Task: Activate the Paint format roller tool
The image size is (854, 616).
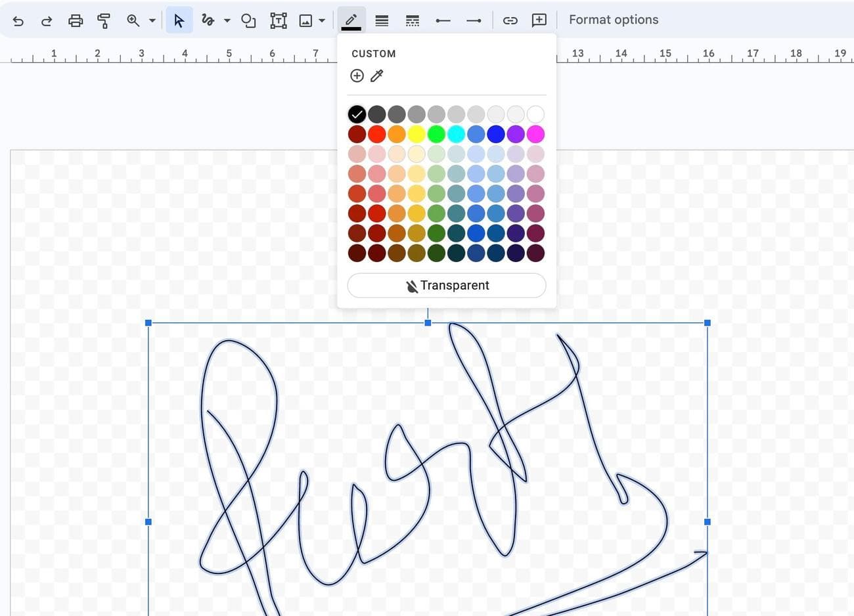Action: coord(103,20)
